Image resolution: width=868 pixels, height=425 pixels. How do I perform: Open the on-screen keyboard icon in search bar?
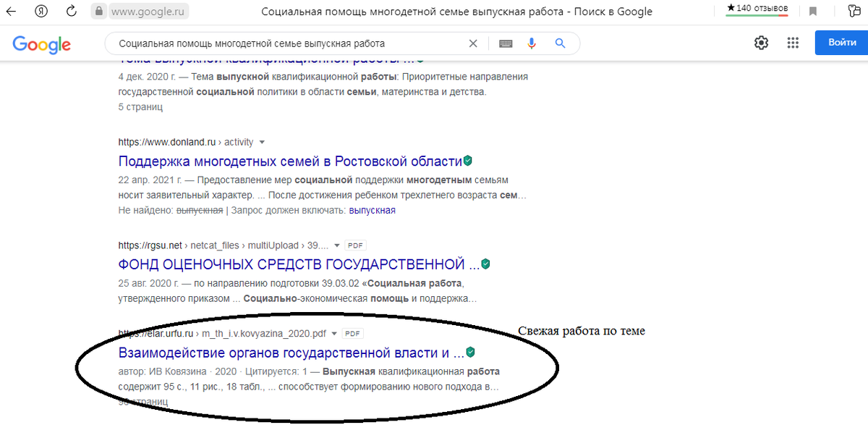[x=506, y=43]
